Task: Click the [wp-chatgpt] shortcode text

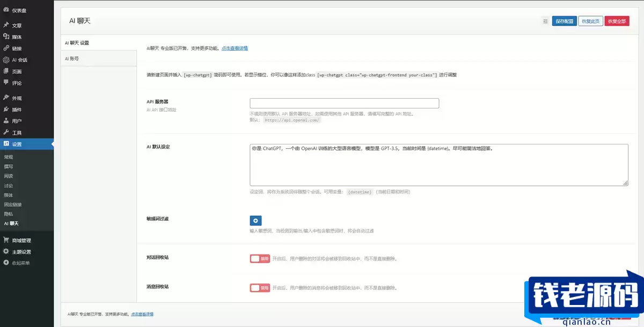Action: click(x=198, y=75)
